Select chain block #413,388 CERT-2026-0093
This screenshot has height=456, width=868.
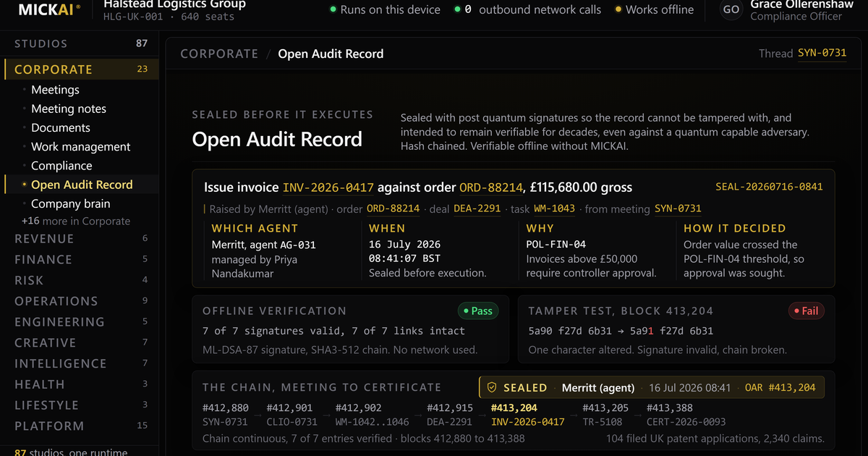[686, 415]
